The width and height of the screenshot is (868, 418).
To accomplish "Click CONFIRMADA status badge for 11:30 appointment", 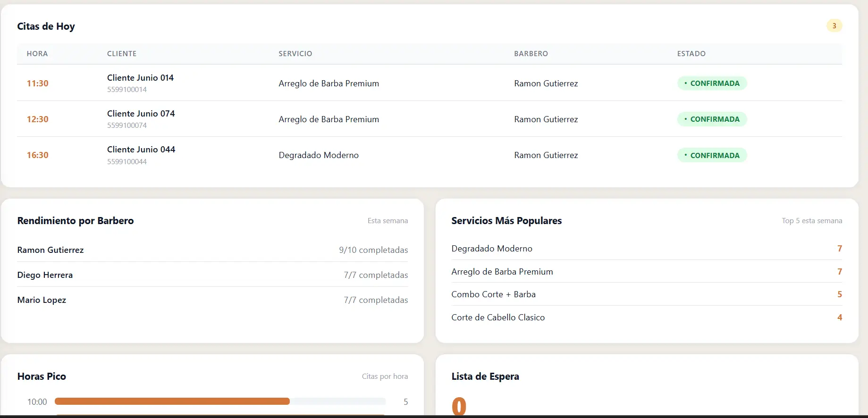I will click(x=712, y=84).
